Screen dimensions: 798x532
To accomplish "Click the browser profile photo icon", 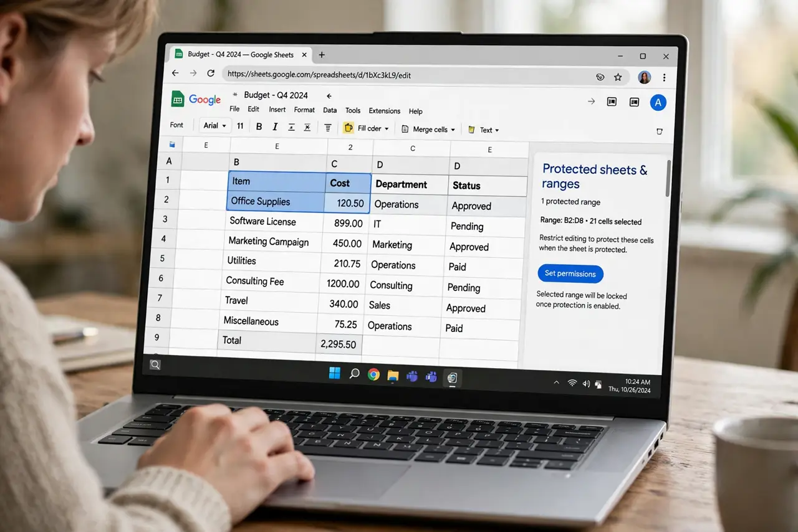I will pos(644,77).
